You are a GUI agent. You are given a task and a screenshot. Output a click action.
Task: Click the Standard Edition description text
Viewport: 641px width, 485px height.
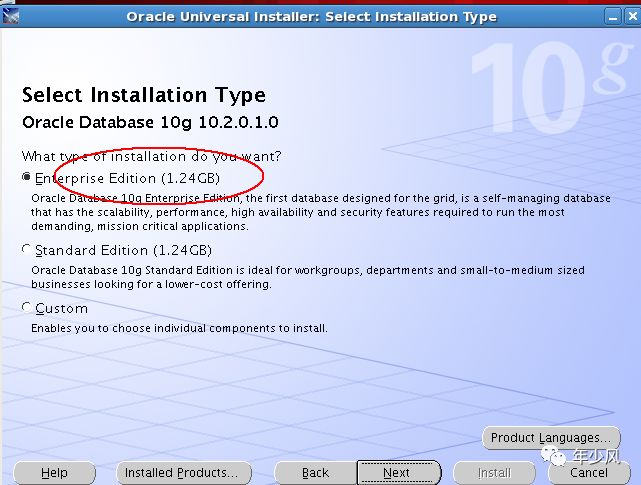308,277
